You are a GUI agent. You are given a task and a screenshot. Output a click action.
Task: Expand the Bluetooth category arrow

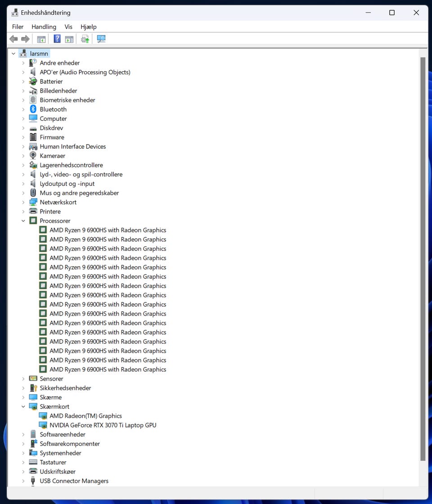(23, 109)
